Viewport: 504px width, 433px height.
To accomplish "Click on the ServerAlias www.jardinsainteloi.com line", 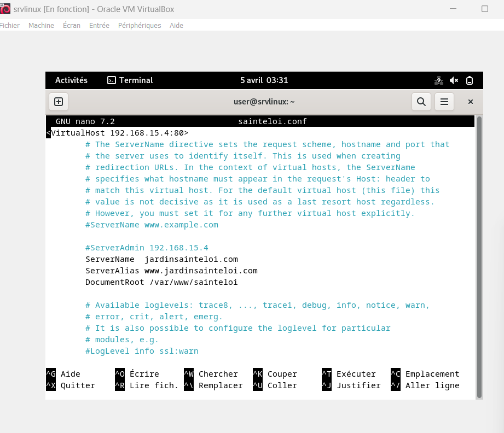I will click(x=171, y=271).
